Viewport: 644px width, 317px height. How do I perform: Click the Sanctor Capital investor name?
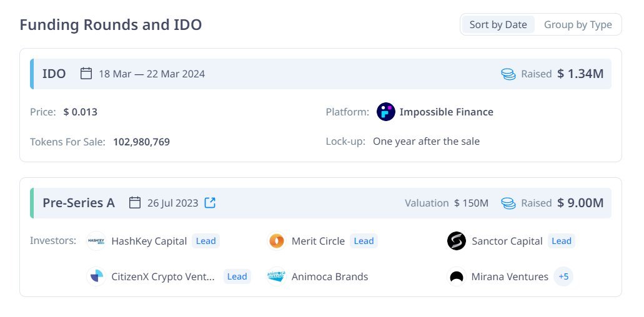(x=507, y=241)
